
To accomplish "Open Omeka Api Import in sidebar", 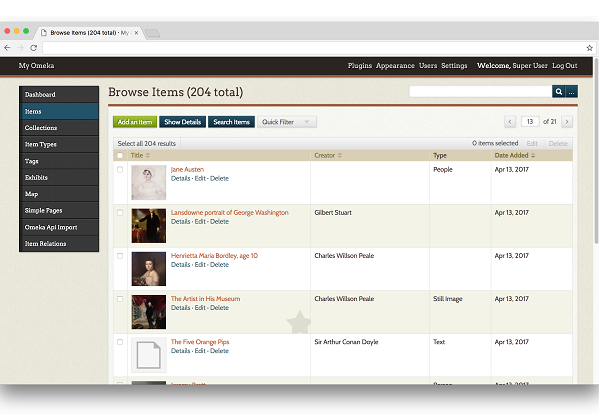I will tap(59, 227).
